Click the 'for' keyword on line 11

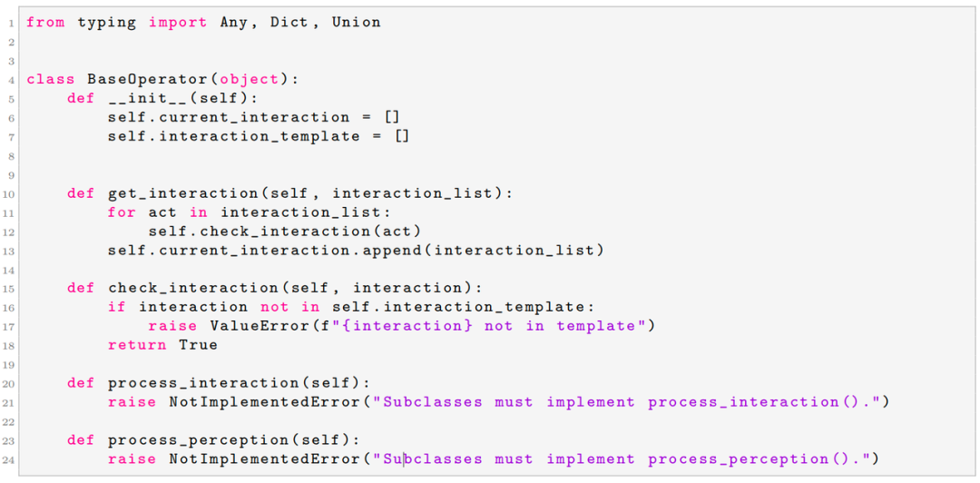pos(123,212)
